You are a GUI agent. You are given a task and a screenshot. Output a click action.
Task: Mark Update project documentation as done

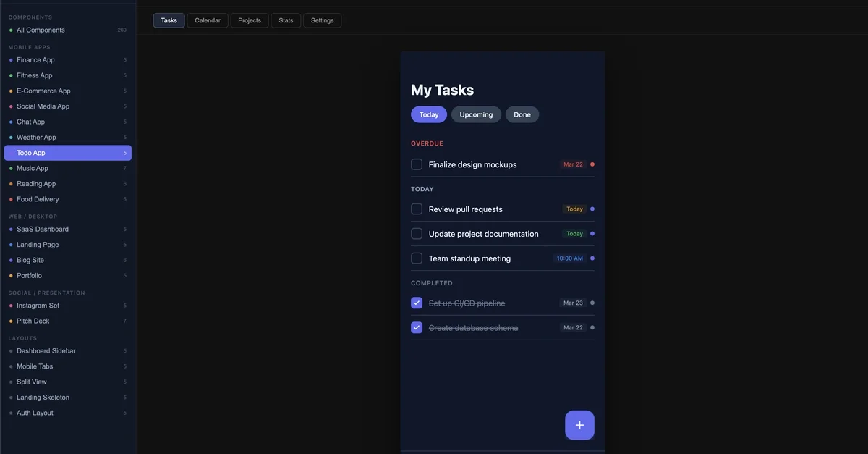pyautogui.click(x=417, y=234)
